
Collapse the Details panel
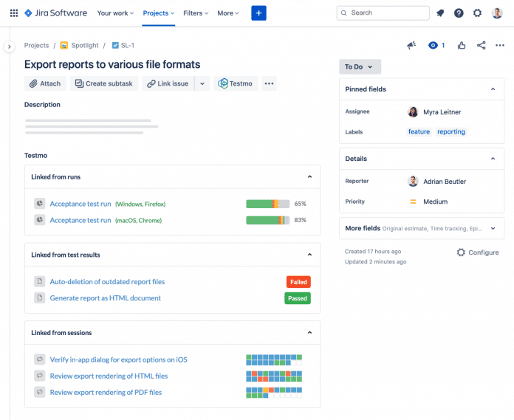[x=493, y=159]
